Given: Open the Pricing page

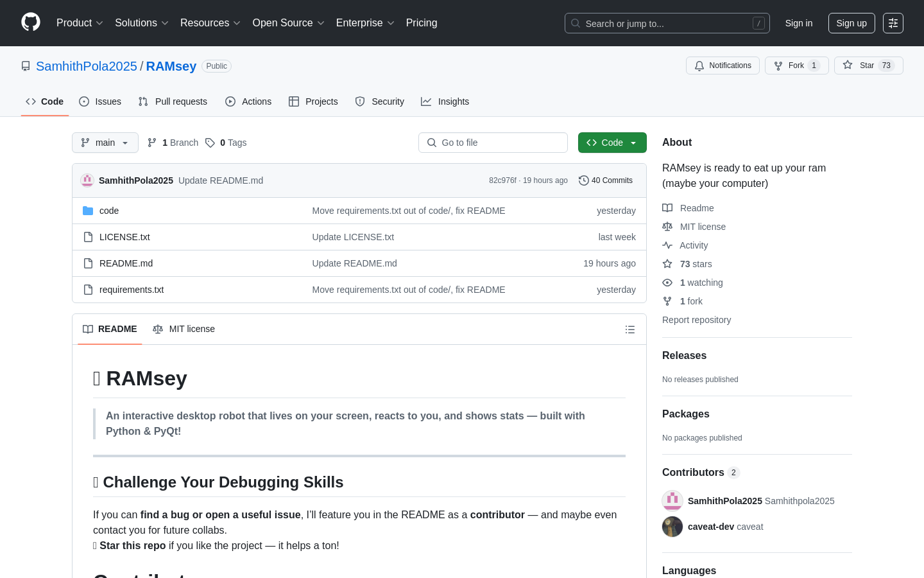Looking at the screenshot, I should [422, 23].
